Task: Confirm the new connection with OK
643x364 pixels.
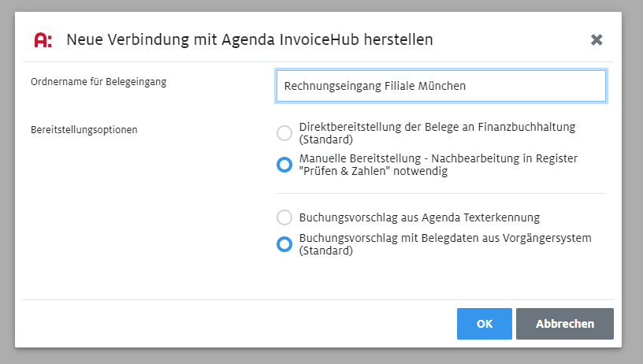Action: click(x=485, y=324)
